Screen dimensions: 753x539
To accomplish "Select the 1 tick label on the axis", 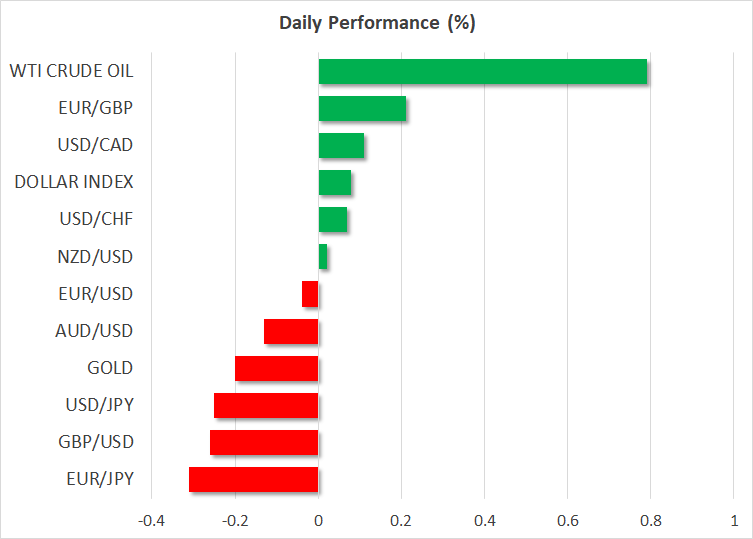I will pyautogui.click(x=733, y=520).
